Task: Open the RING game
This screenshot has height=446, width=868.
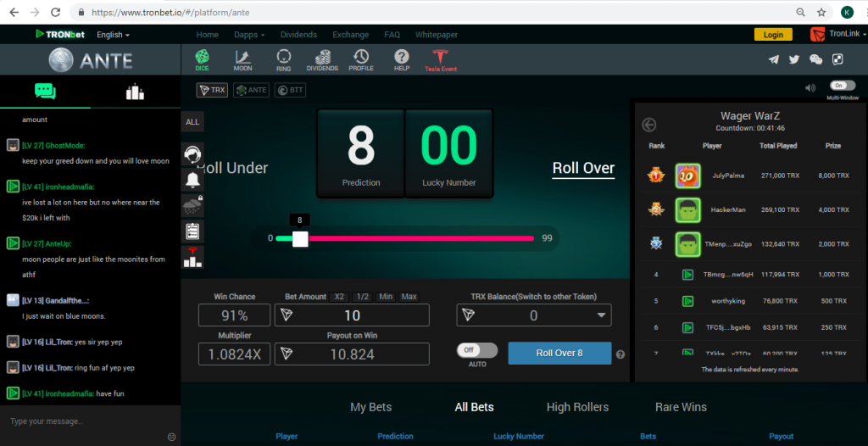Action: click(283, 60)
